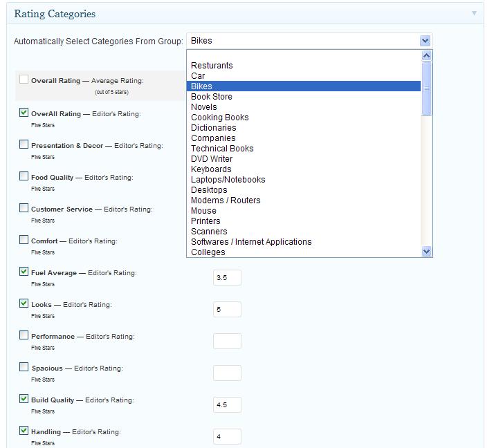Screen dimensions: 494x448
Task: Select Scanners option
Action: [304, 232]
